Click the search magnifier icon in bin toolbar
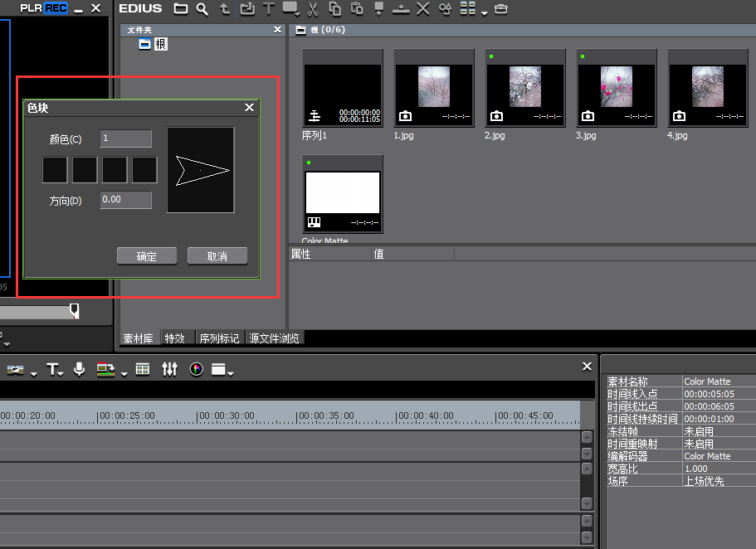 (x=202, y=9)
